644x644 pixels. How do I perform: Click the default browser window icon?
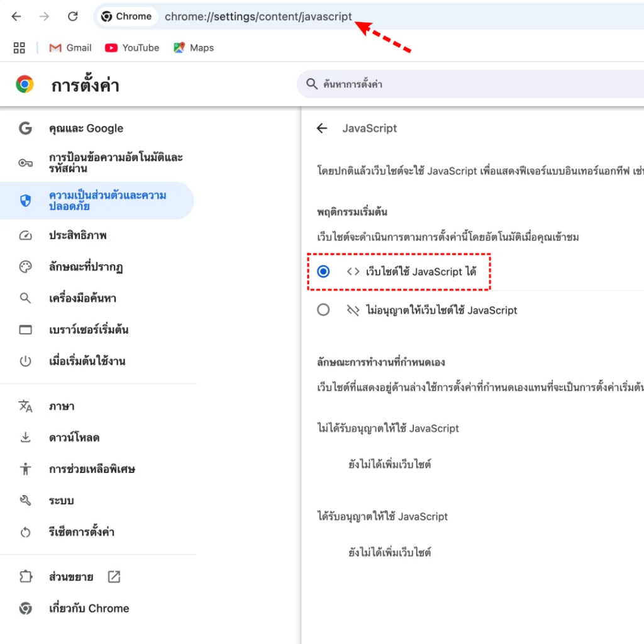[25, 330]
